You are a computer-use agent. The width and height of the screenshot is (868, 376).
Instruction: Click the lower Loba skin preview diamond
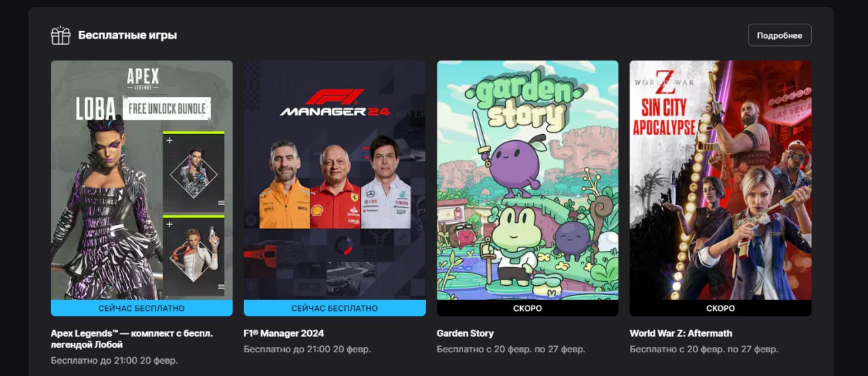point(194,257)
